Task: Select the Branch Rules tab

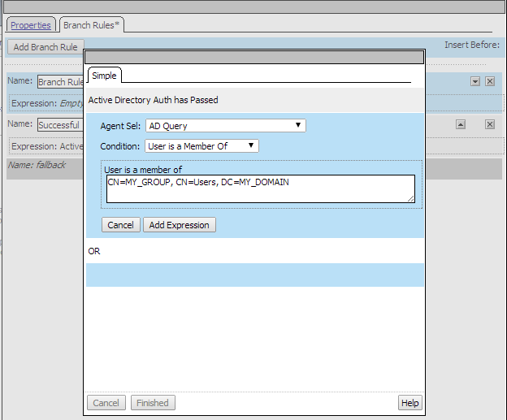Action: tap(91, 25)
